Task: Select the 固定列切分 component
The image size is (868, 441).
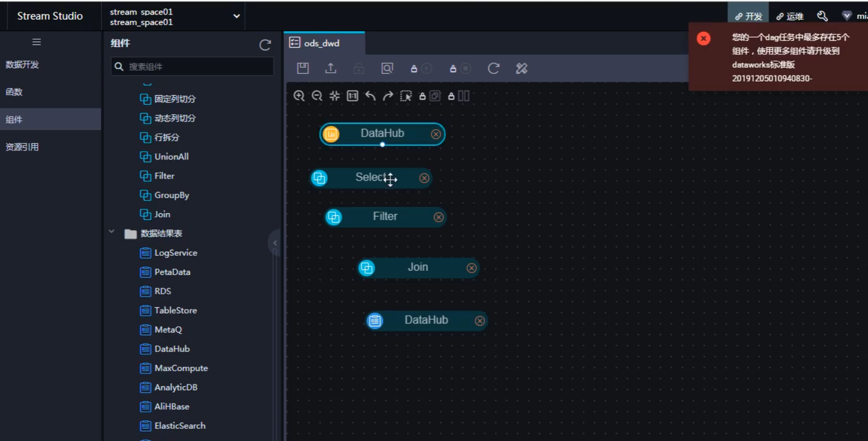Action: [168, 99]
